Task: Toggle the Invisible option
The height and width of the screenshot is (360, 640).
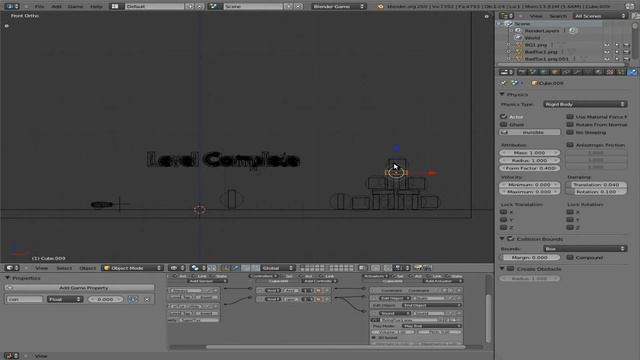Action: click(x=529, y=132)
